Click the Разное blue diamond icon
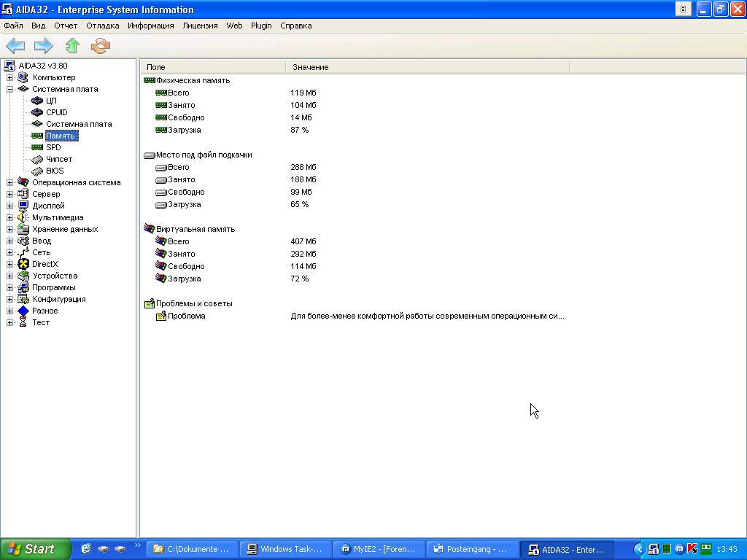Viewport: 747px width, 560px height. click(23, 311)
